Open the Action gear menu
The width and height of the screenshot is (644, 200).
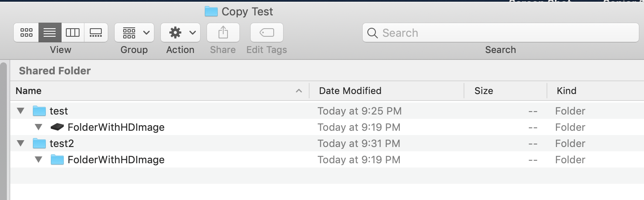pyautogui.click(x=180, y=32)
